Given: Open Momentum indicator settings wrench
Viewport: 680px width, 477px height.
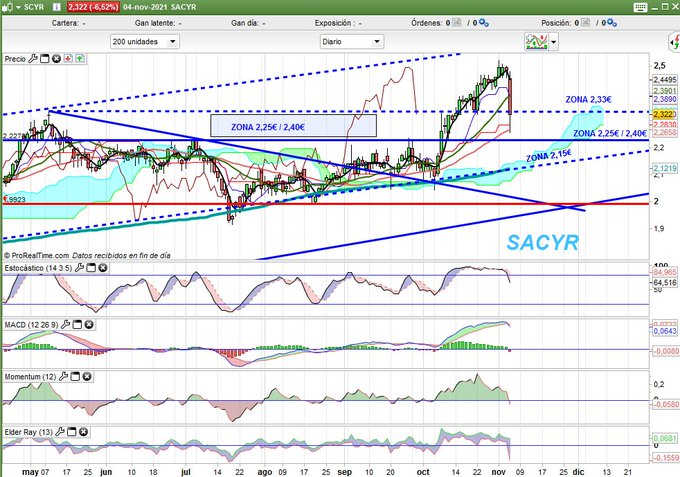Looking at the screenshot, I should tap(64, 376).
